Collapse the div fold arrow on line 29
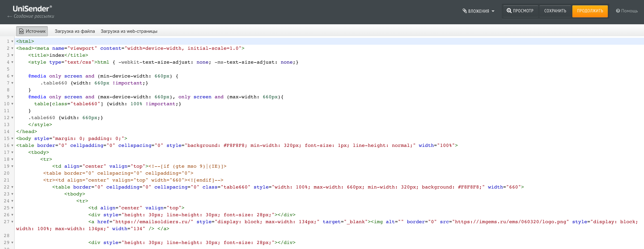 (x=12, y=242)
